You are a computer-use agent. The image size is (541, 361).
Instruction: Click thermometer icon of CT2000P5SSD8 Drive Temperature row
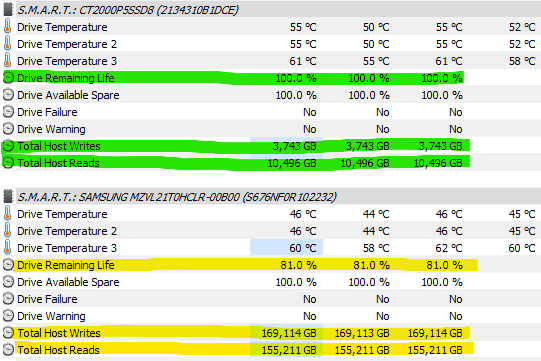8,27
